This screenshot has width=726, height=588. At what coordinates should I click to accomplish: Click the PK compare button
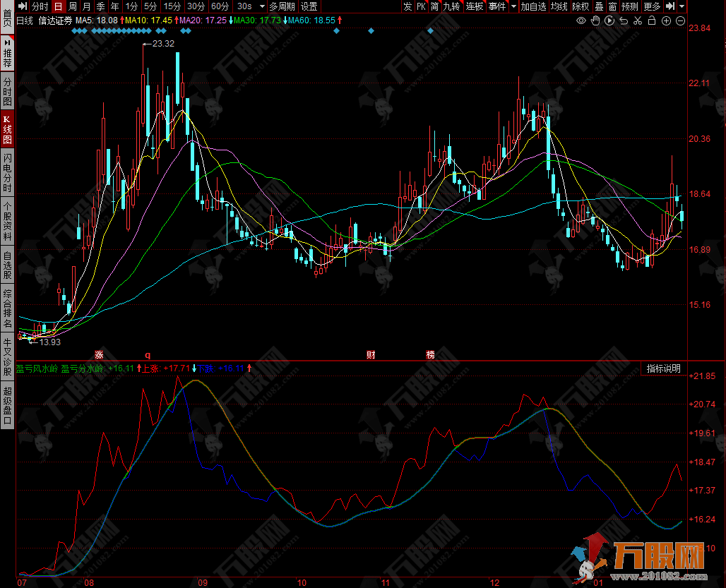(x=421, y=6)
